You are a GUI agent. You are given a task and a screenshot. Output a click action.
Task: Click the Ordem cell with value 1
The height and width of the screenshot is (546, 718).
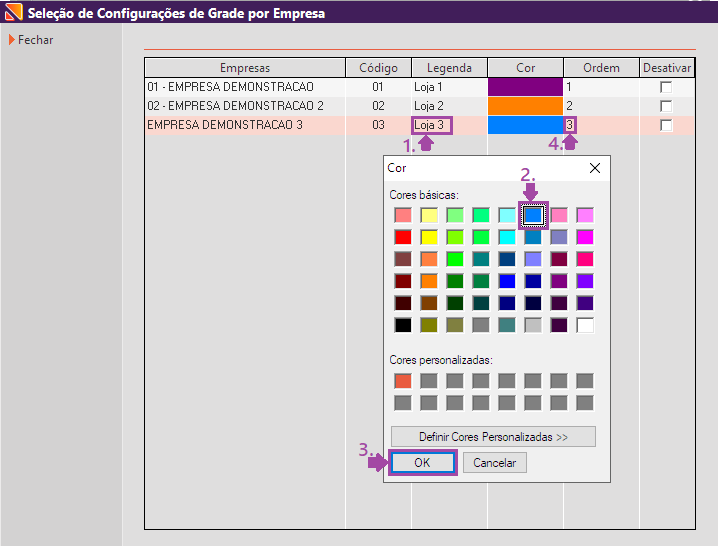(x=601, y=87)
